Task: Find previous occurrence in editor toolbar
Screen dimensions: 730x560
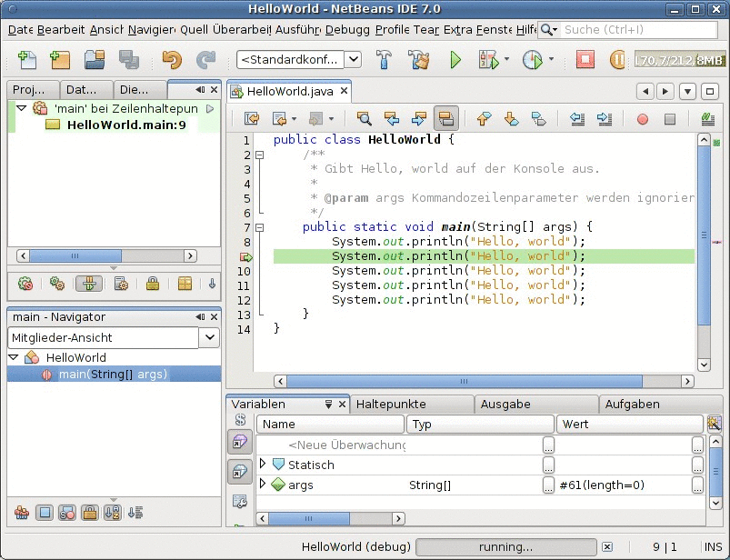Action: (x=391, y=119)
